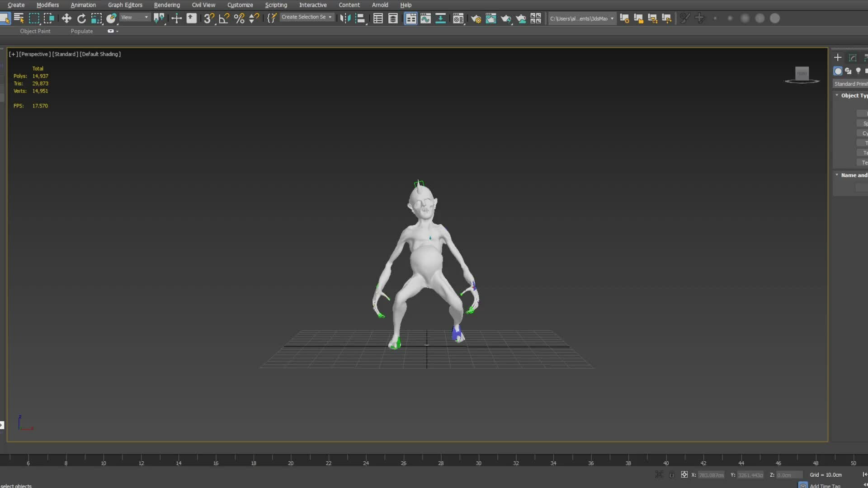Enable the 3D Snaps toggle
Screen dimensions: 868x488
(208, 18)
